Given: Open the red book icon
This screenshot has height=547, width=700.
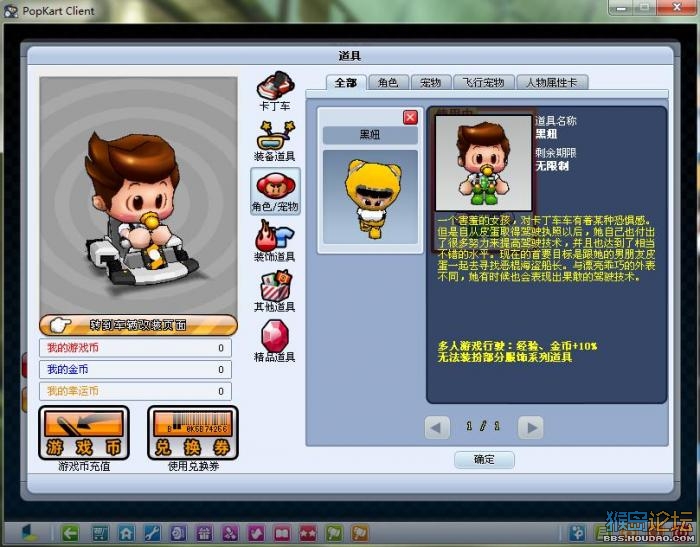Looking at the screenshot, I should tap(282, 533).
